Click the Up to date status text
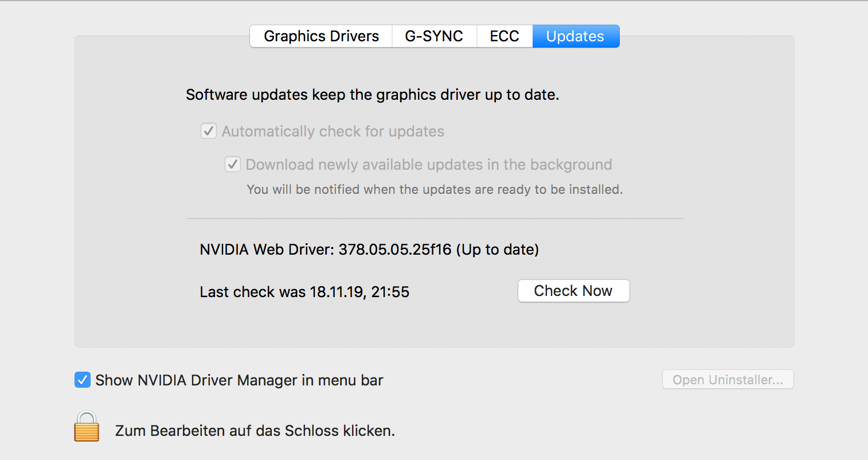Screen dimensions: 868x460 [498, 250]
